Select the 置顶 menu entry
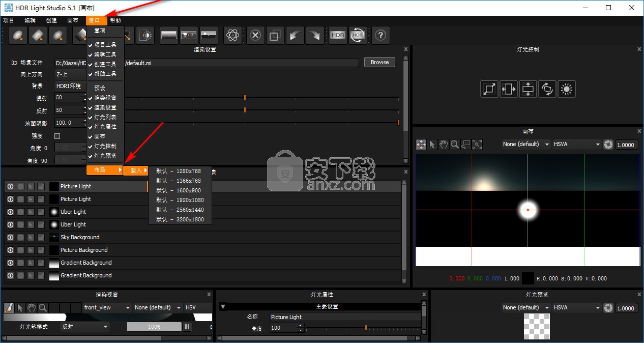Viewport: 644px width, 343px height. point(105,31)
